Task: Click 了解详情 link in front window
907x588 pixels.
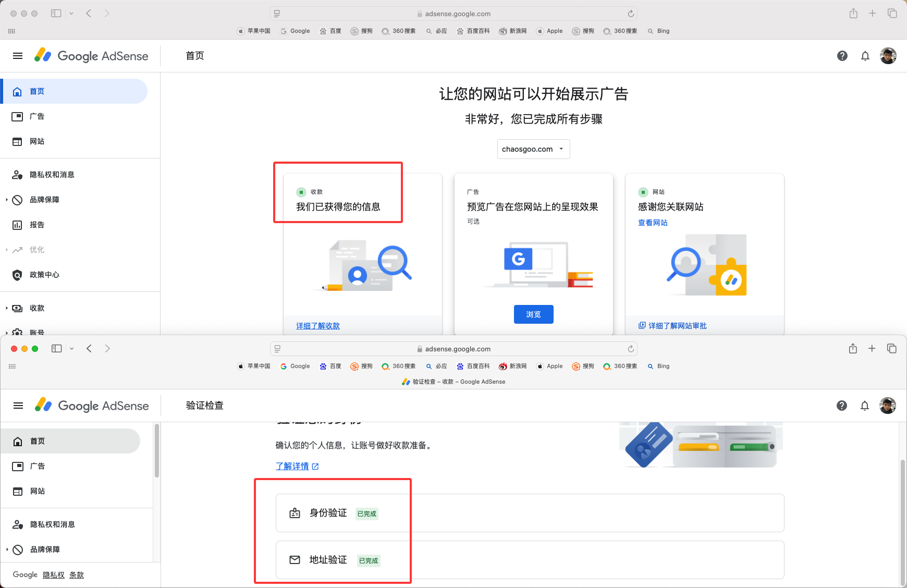Action: pos(297,466)
